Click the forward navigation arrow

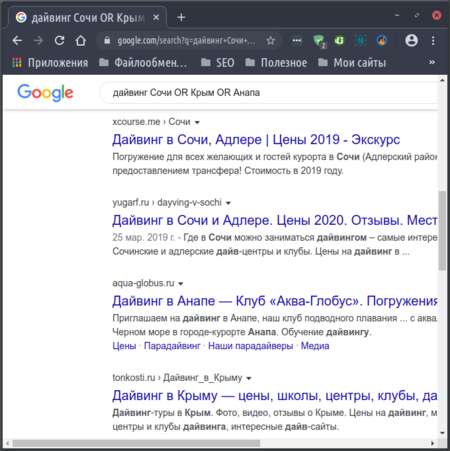point(38,41)
